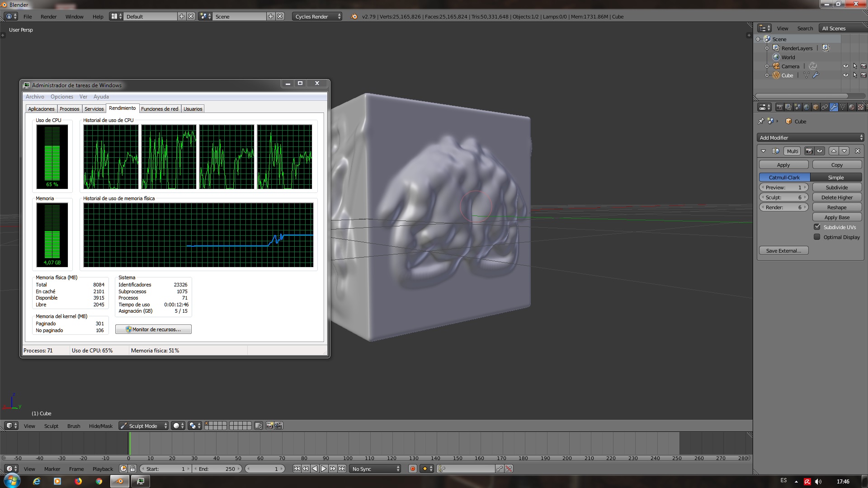Click the record auto-keyframe button
The width and height of the screenshot is (868, 488).
click(412, 469)
